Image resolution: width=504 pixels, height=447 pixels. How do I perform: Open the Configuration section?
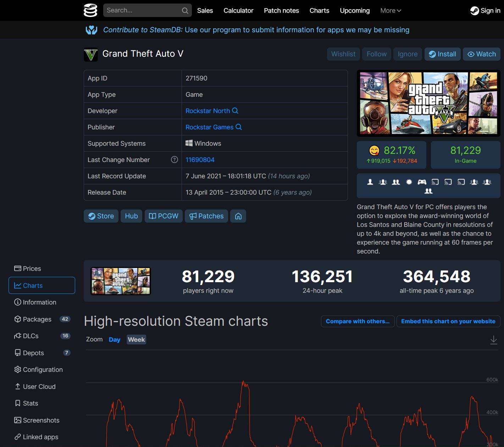tap(42, 369)
